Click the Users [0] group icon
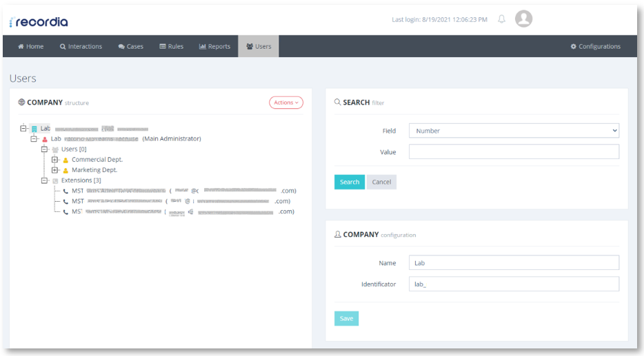Viewport: 644px width, 356px height. click(55, 149)
